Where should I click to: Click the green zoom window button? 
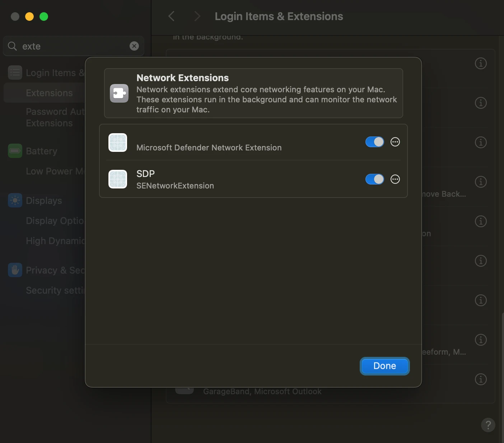tap(44, 17)
